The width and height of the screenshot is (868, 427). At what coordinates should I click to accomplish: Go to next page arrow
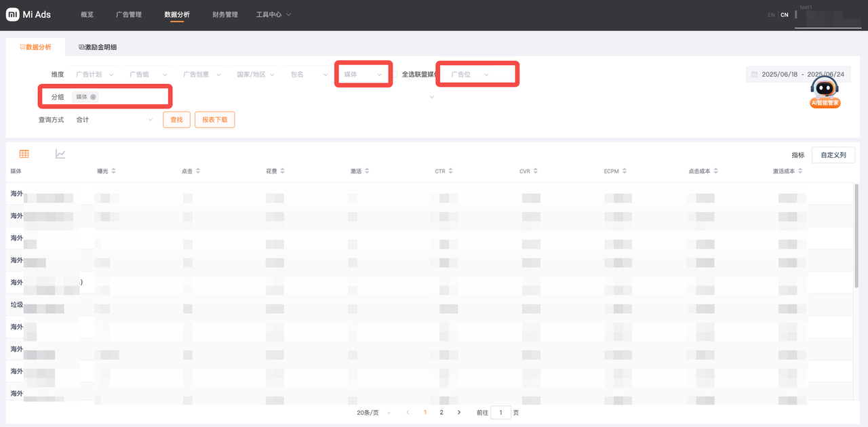(459, 412)
